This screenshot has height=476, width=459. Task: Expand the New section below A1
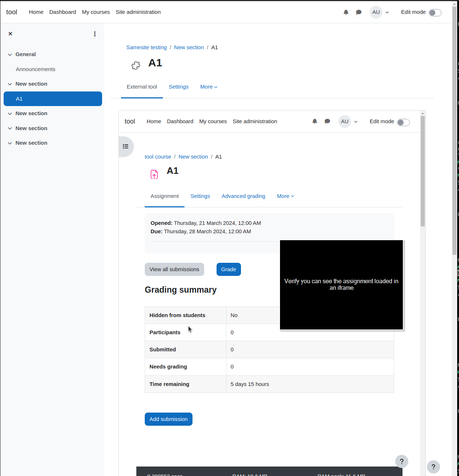10,114
